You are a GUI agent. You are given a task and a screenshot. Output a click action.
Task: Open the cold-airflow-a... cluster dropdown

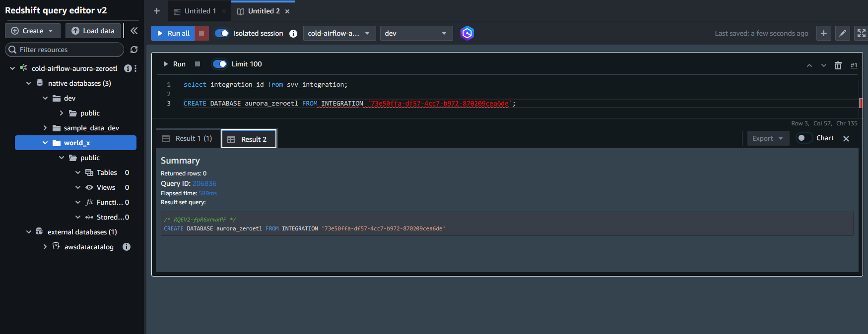tap(339, 33)
